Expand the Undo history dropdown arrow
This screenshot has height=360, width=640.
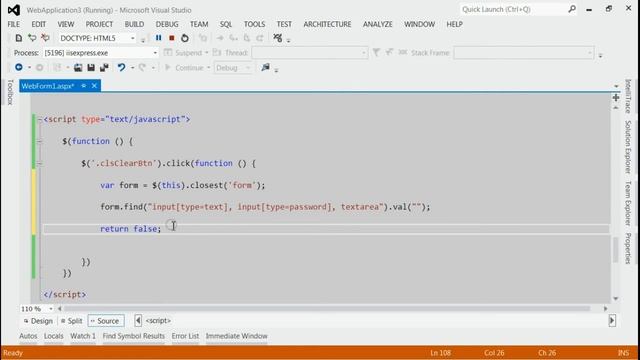(132, 68)
